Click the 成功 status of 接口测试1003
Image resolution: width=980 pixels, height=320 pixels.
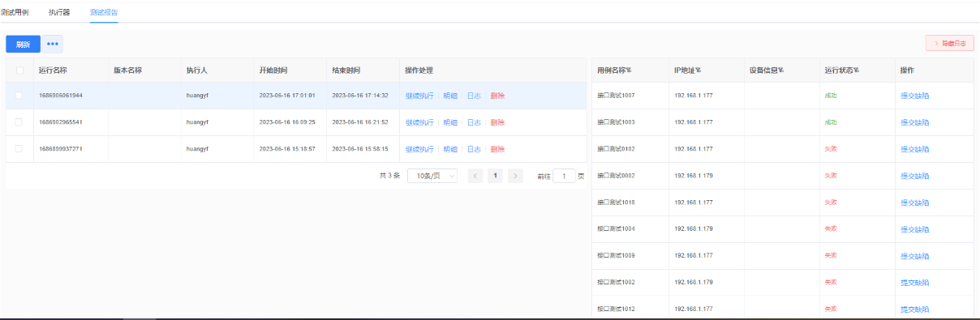click(x=830, y=122)
